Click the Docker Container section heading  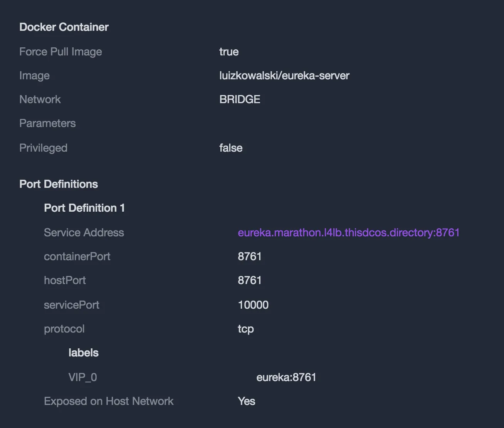64,27
